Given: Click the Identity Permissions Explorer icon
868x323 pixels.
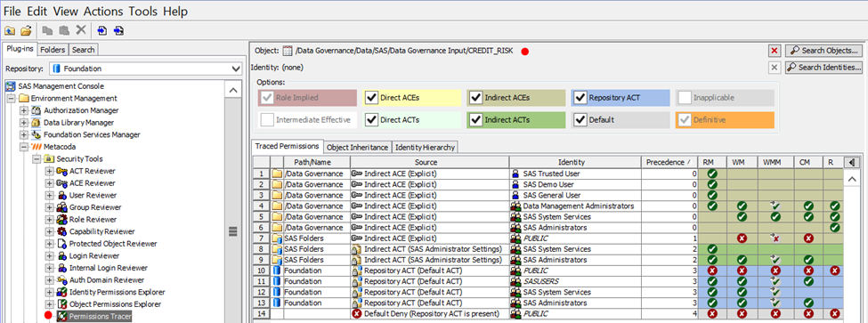Looking at the screenshot, I should pos(61,292).
